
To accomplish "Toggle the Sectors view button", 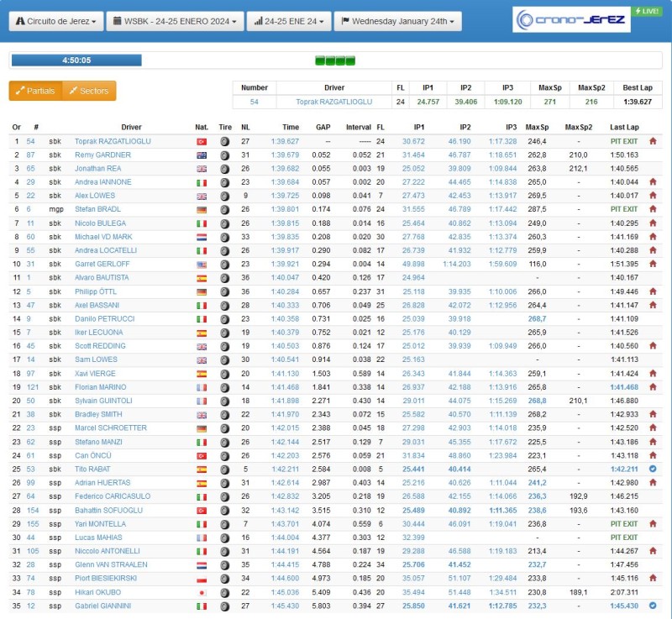I will pyautogui.click(x=89, y=91).
